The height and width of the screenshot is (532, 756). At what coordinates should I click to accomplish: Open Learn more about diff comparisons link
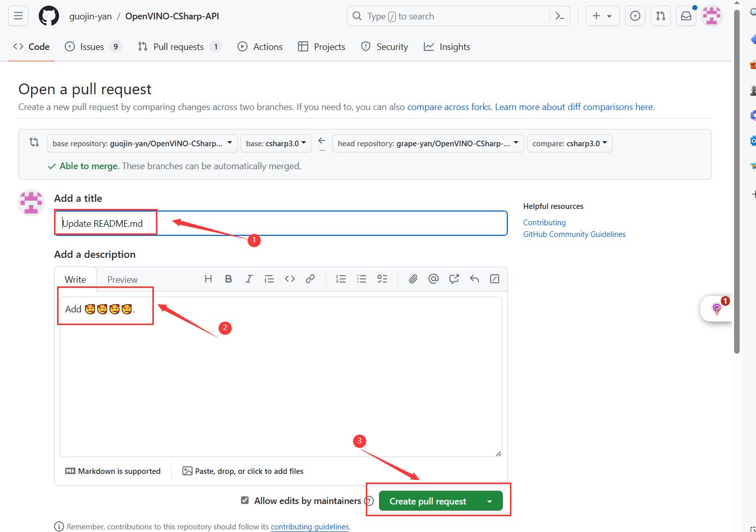(575, 107)
